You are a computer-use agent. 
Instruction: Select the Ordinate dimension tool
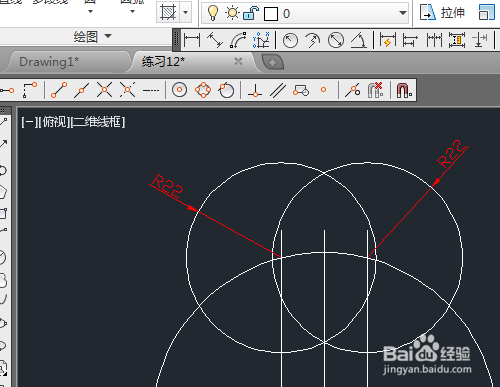261,40
